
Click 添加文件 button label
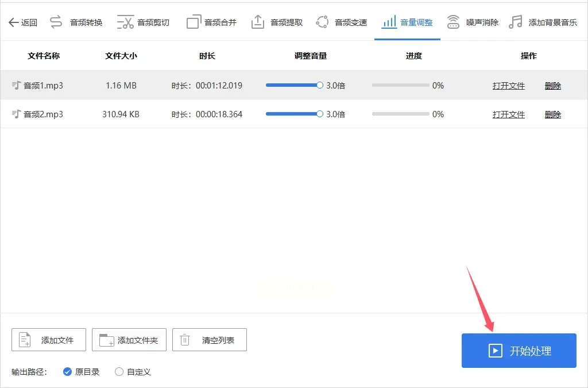[57, 340]
